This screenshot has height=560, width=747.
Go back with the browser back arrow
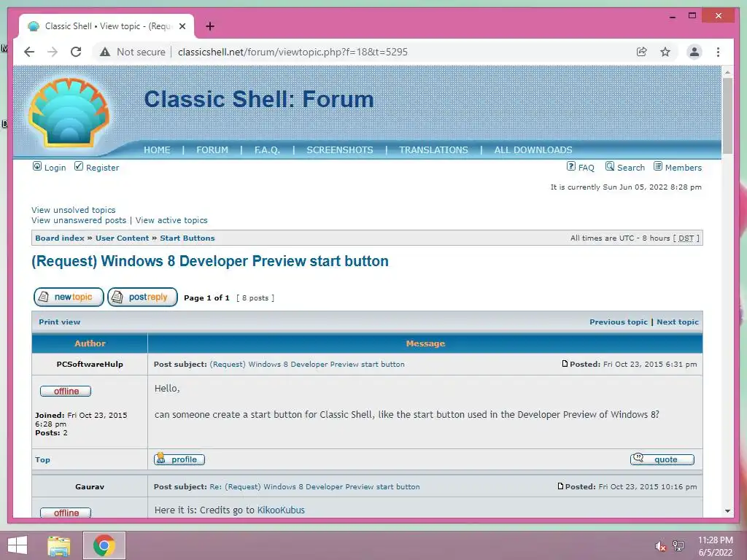[29, 52]
